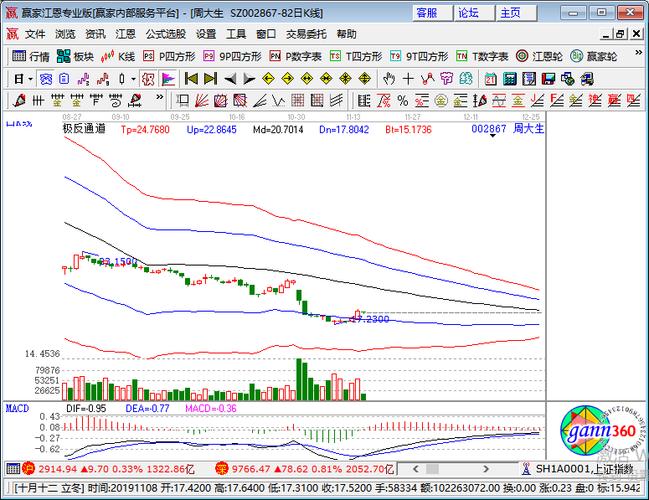Jump to last bar with end arrow

(210, 79)
